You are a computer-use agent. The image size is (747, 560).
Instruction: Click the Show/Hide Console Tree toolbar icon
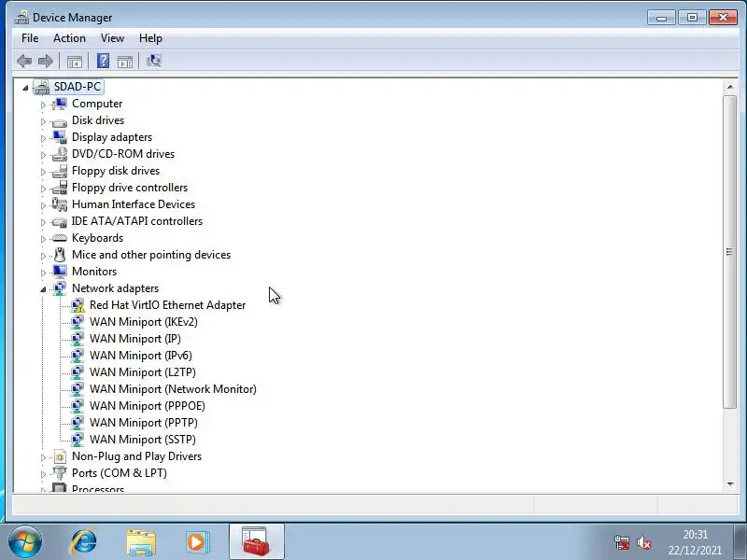[x=75, y=62]
